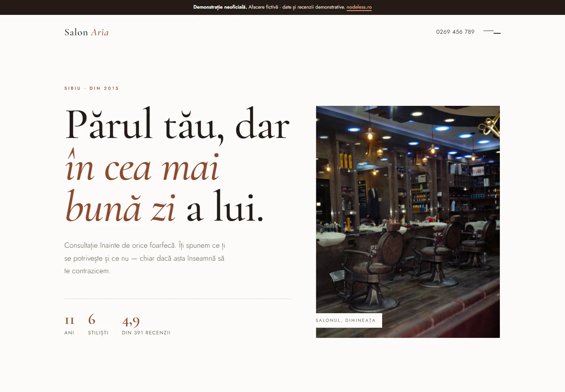
Task: Click the "SALONUL, DIMINEAȚA" photo caption
Action: tap(346, 320)
